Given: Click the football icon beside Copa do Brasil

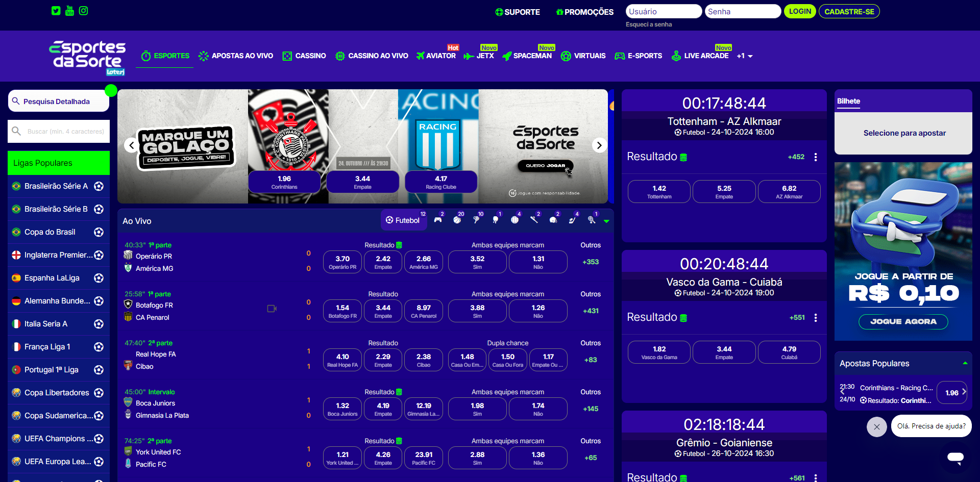Looking at the screenshot, I should (99, 232).
